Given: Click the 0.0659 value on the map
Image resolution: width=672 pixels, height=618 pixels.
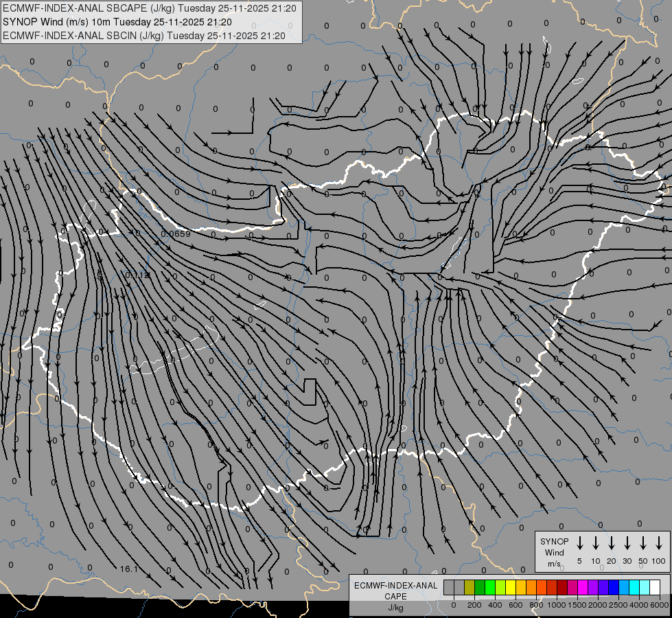Looking at the screenshot, I should pos(176,233).
